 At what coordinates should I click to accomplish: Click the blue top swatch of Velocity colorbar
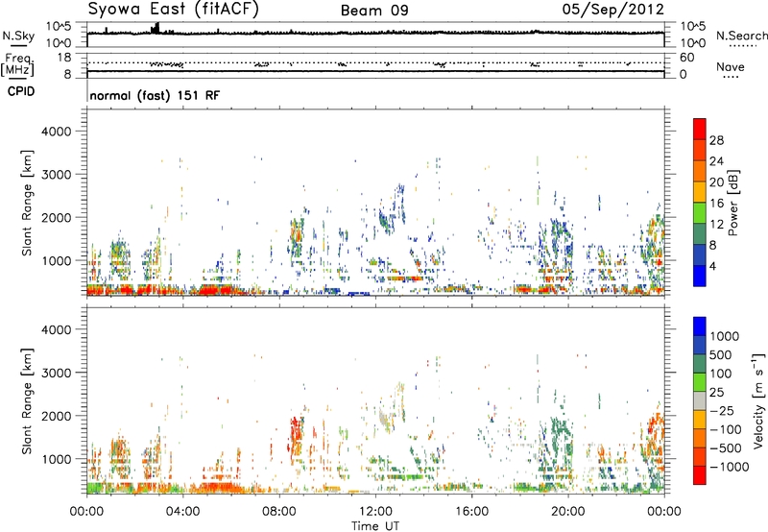[700, 326]
